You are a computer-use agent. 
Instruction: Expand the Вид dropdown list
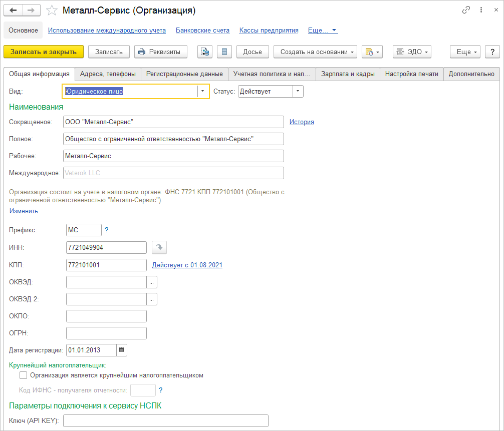click(x=203, y=91)
